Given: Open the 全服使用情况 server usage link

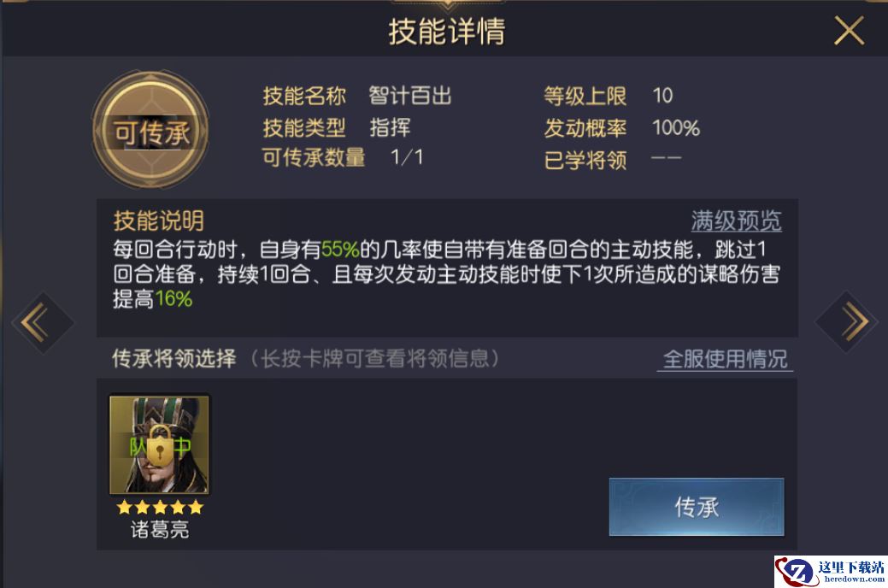Looking at the screenshot, I should point(725,359).
